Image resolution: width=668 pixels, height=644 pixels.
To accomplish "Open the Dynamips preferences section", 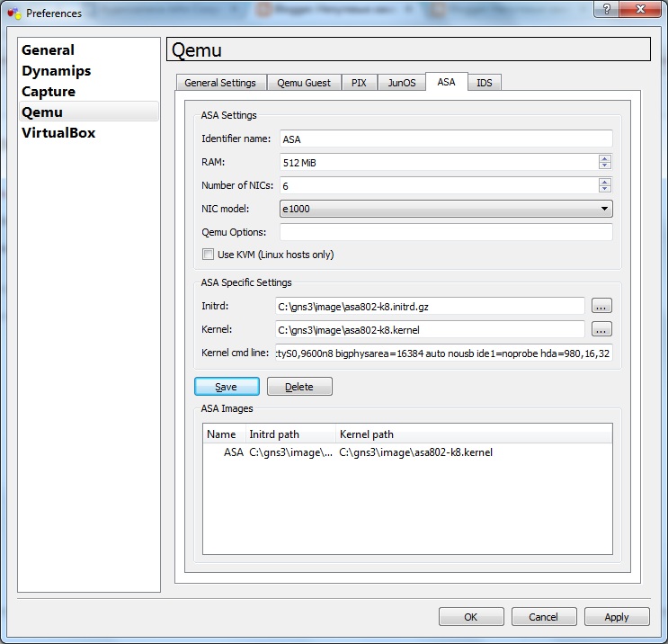I will 89,71.
